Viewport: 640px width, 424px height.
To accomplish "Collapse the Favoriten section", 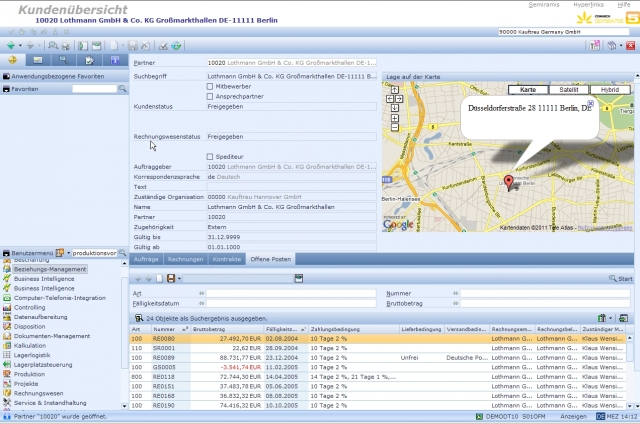I will tap(6, 89).
